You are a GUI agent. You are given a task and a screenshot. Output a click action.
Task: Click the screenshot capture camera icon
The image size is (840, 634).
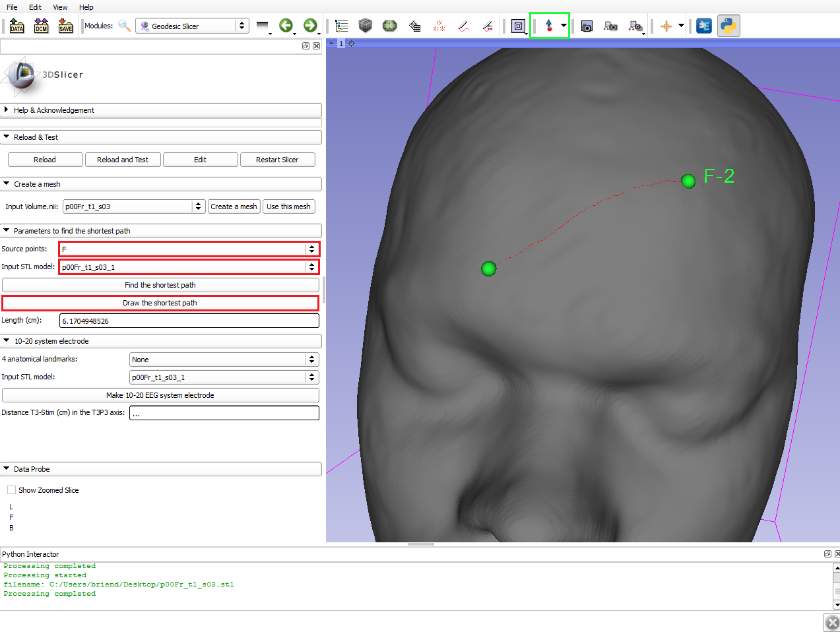(x=587, y=26)
